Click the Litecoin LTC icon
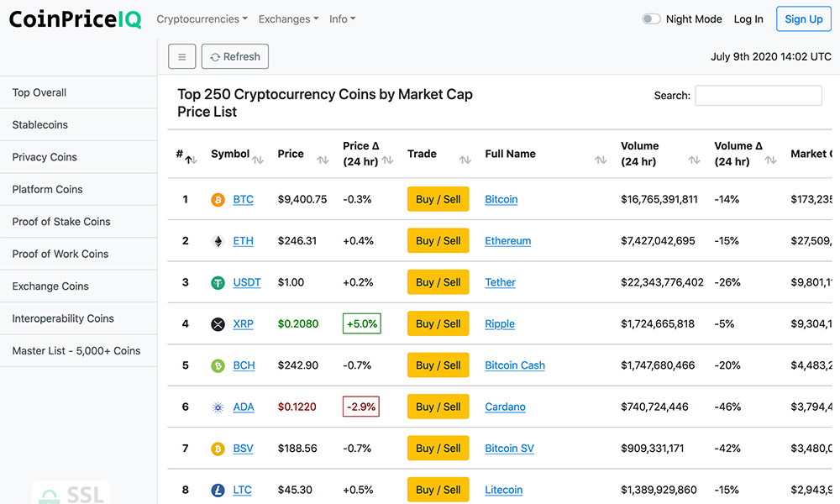Image resolution: width=840 pixels, height=504 pixels. (218, 490)
